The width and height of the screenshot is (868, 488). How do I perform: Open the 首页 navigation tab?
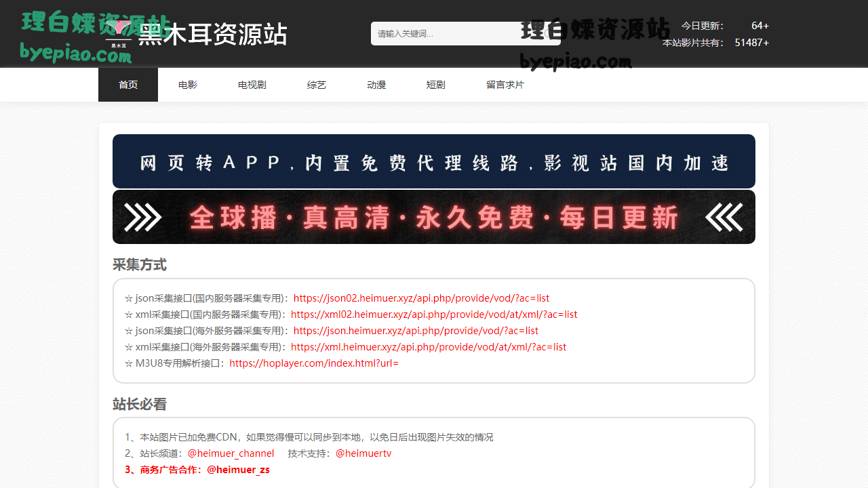tap(128, 85)
